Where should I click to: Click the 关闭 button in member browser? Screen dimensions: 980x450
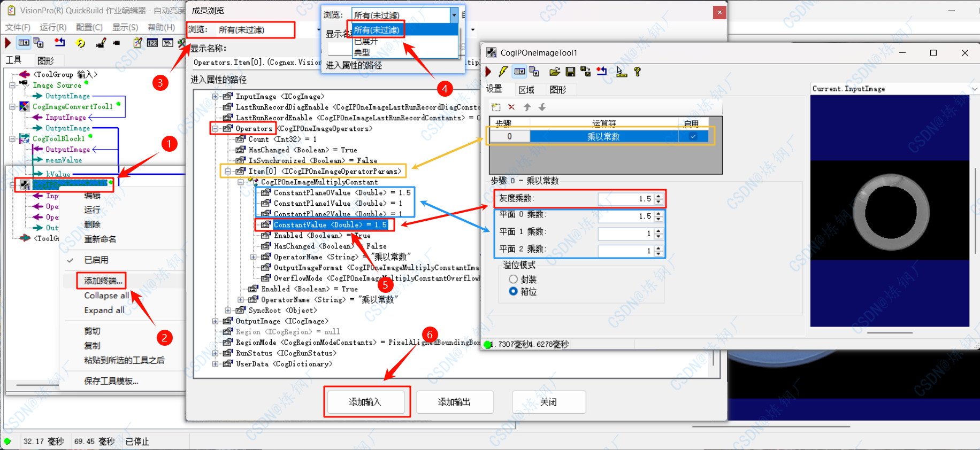tap(548, 402)
